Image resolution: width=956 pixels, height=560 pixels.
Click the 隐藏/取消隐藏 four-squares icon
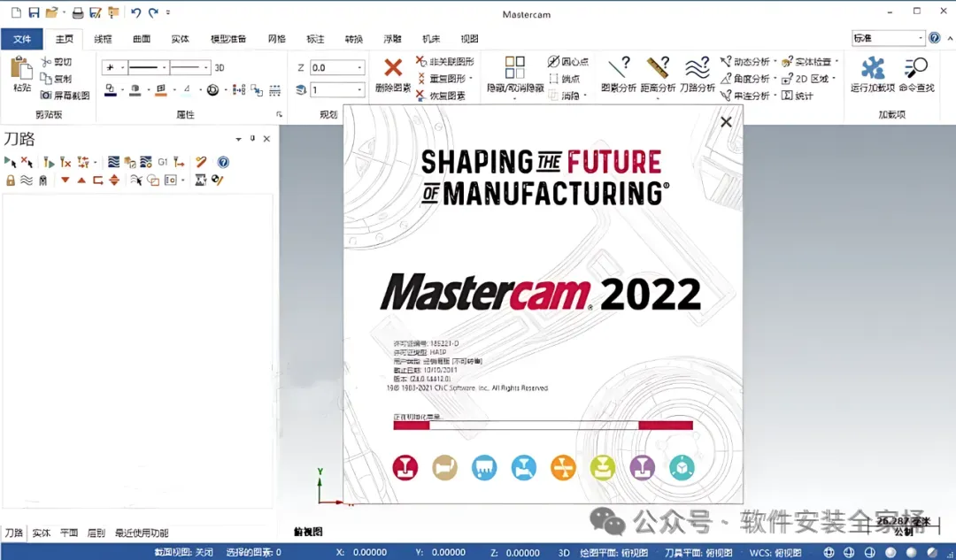point(514,67)
